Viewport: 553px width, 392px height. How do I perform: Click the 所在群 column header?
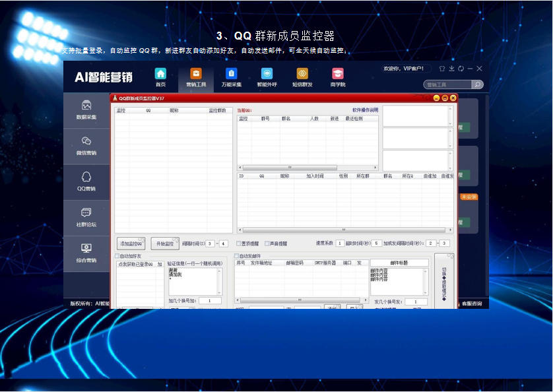tap(363, 176)
